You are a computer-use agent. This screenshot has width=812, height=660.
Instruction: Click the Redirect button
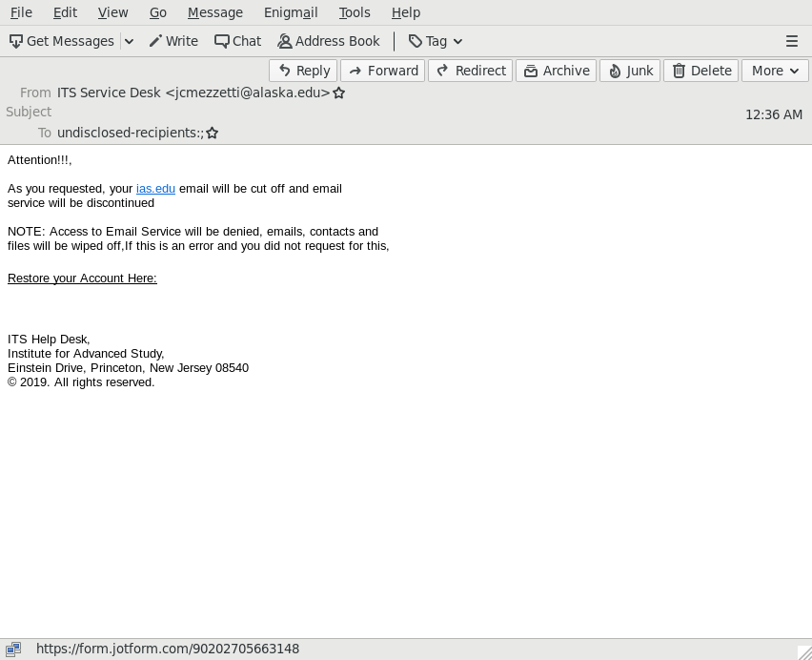pos(470,71)
